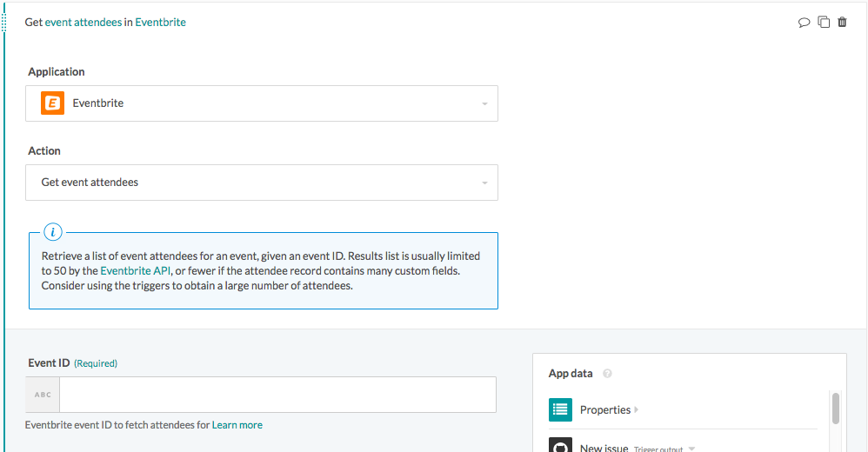
Task: Open the Application dropdown arrow
Action: coord(484,104)
